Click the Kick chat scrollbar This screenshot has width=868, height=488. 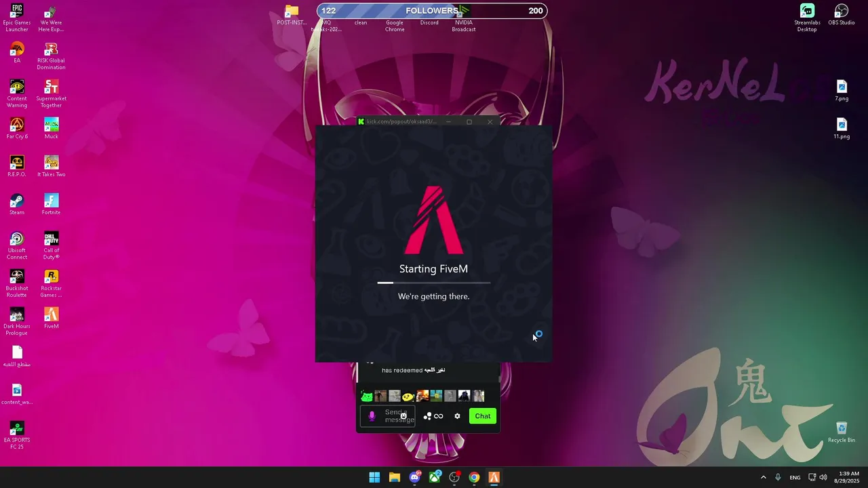click(500, 379)
